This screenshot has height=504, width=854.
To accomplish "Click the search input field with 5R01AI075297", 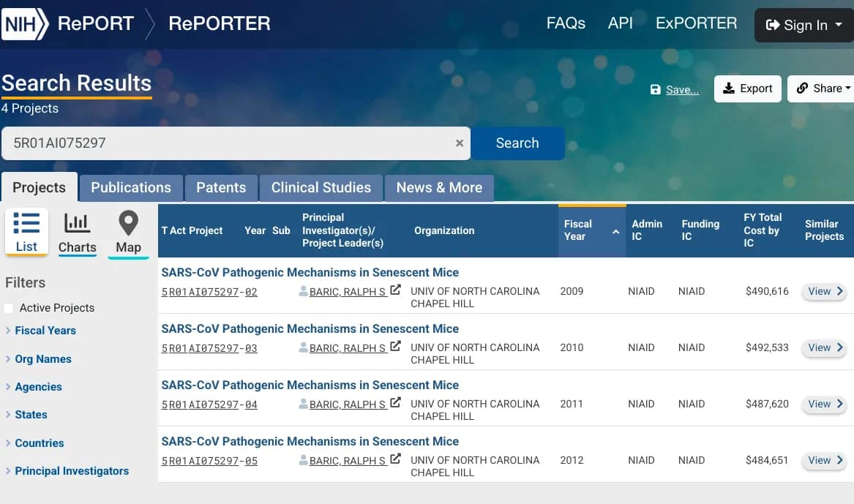I will click(234, 143).
